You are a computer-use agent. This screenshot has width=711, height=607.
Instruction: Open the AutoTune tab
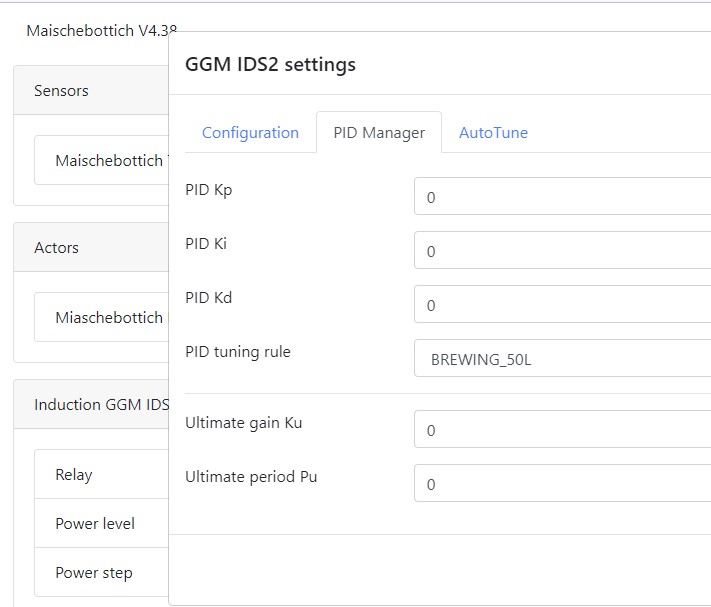[x=493, y=133]
